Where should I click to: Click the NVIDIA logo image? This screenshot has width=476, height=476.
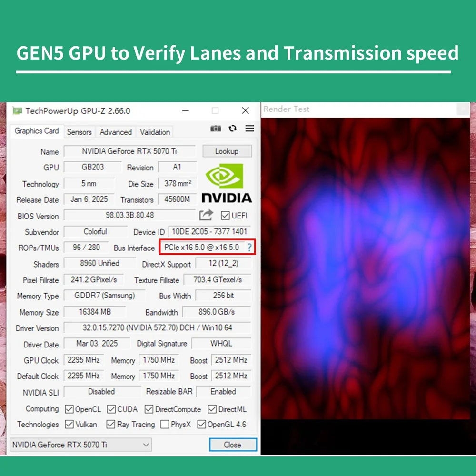point(227,183)
